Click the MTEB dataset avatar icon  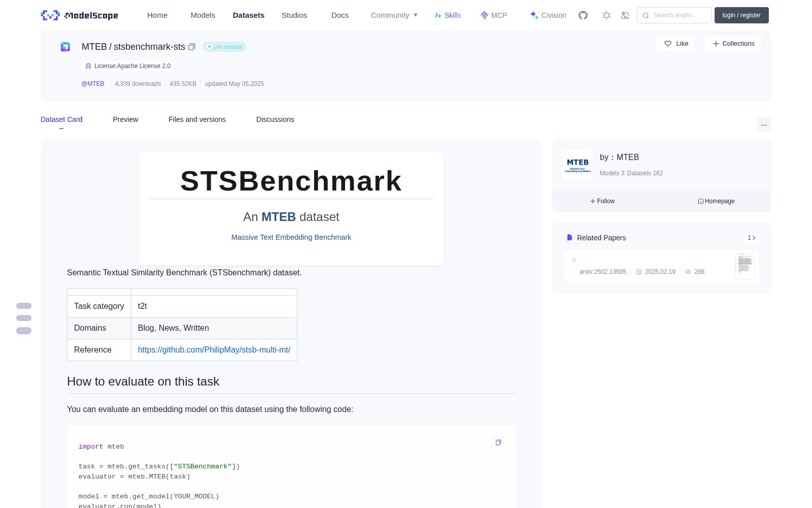click(65, 47)
